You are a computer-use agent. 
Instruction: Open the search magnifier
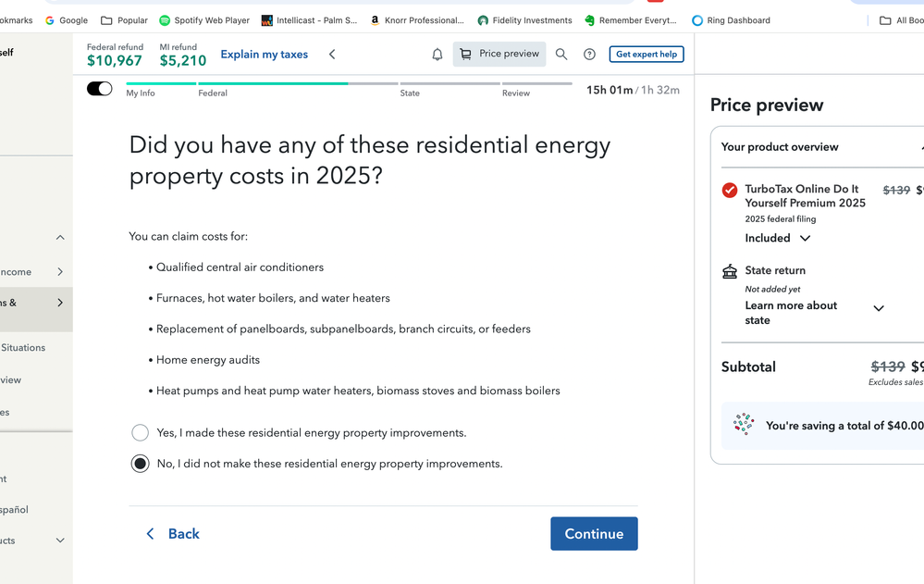coord(561,54)
